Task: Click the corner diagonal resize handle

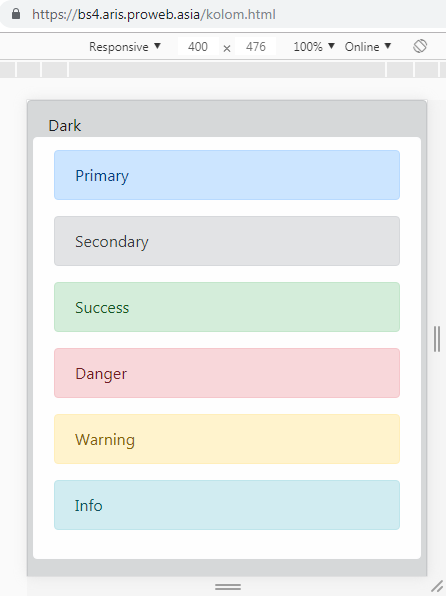Action: click(437, 586)
